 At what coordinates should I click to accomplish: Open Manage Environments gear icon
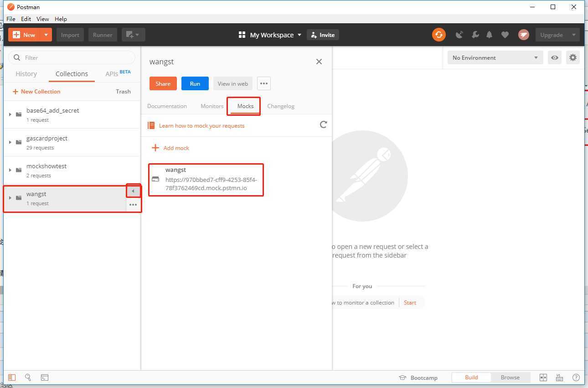click(573, 58)
